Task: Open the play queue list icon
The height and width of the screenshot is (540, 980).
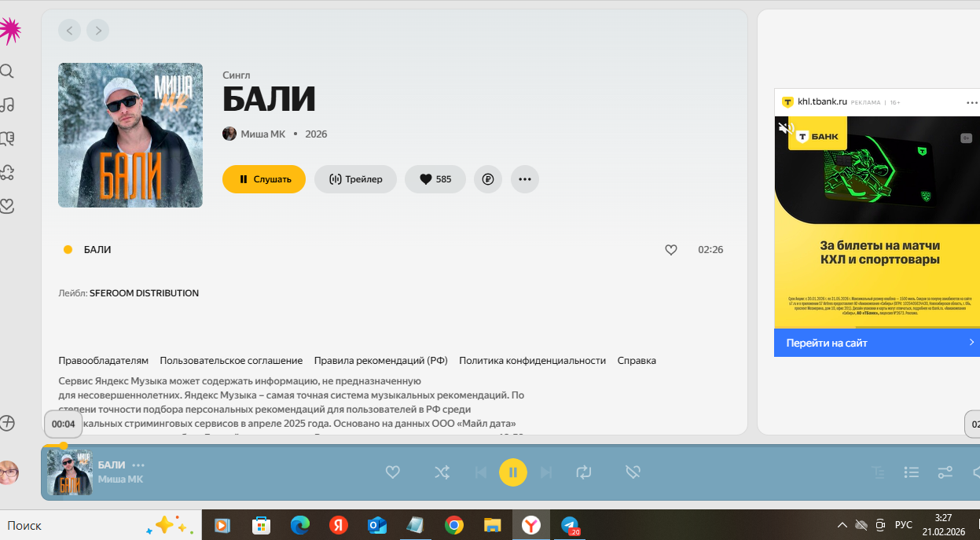Action: [912, 472]
